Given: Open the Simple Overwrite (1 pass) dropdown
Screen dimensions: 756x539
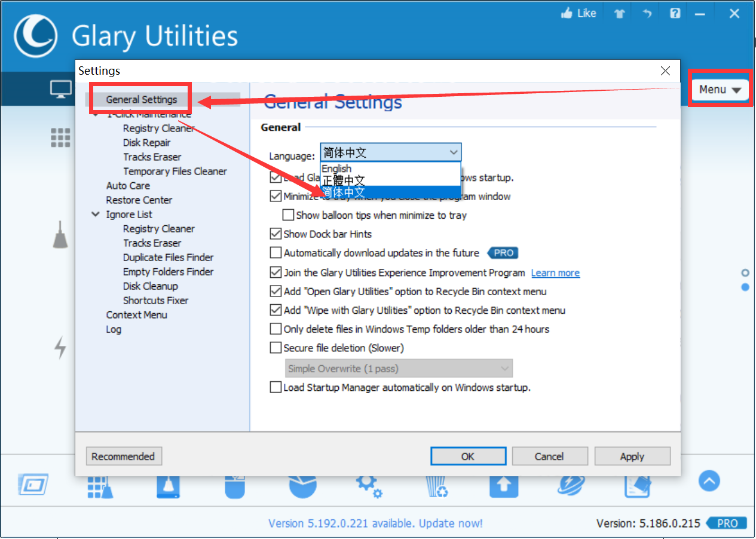Looking at the screenshot, I should pyautogui.click(x=399, y=368).
